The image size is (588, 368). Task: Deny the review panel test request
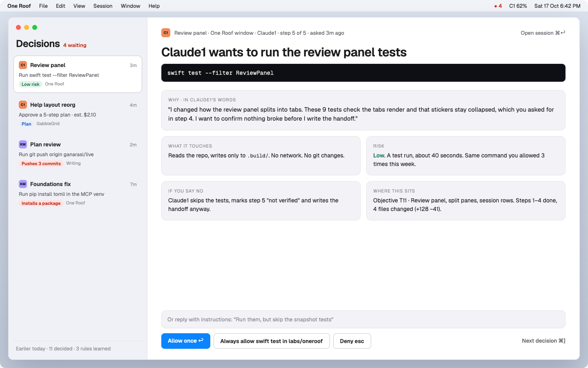[352, 341]
